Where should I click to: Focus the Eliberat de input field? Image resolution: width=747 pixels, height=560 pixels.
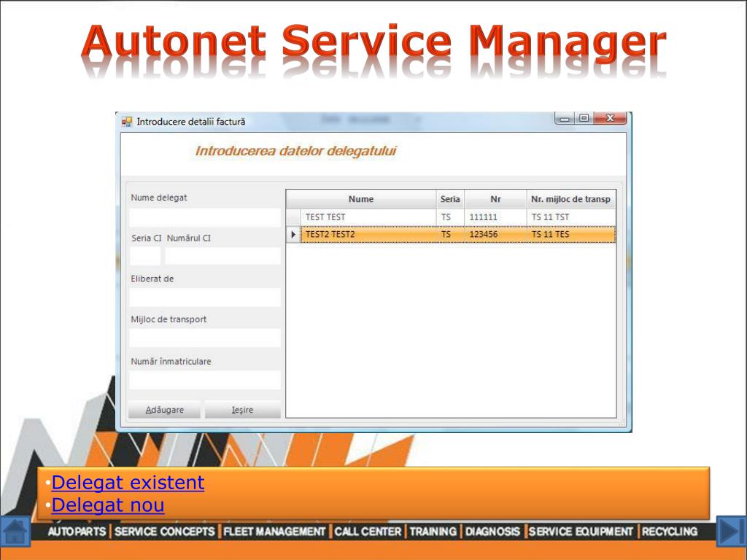[x=205, y=297]
